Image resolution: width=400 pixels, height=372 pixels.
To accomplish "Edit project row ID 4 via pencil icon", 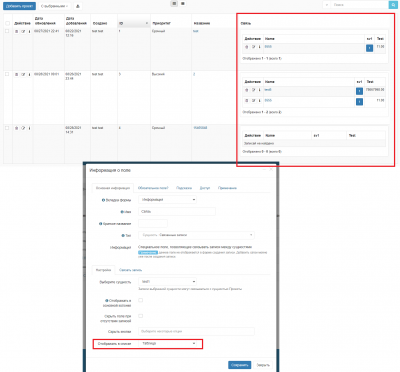I will point(23,128).
